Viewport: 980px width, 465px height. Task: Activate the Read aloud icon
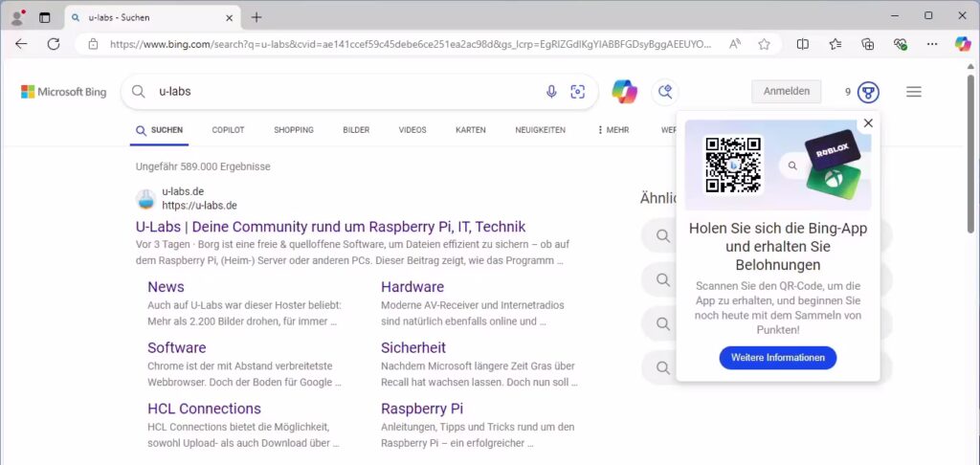tap(735, 44)
